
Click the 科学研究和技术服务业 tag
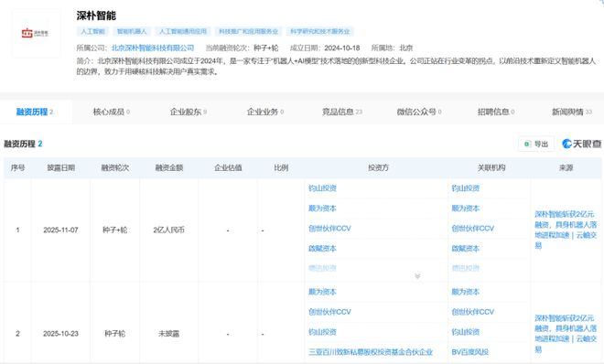320,31
